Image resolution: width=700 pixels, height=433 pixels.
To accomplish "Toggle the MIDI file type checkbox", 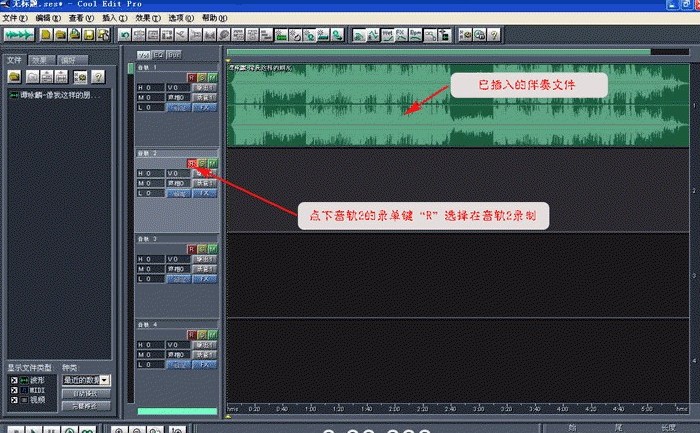I will [x=14, y=390].
